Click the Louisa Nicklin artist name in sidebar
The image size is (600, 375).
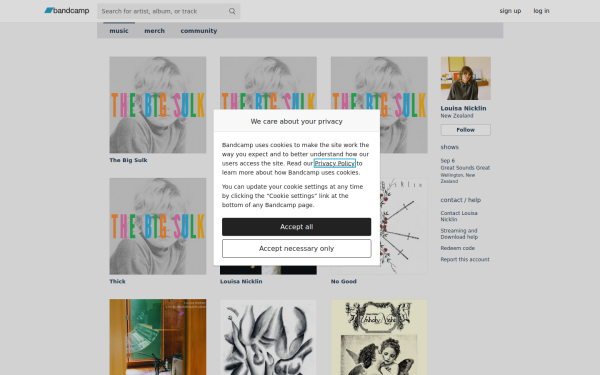[463, 108]
